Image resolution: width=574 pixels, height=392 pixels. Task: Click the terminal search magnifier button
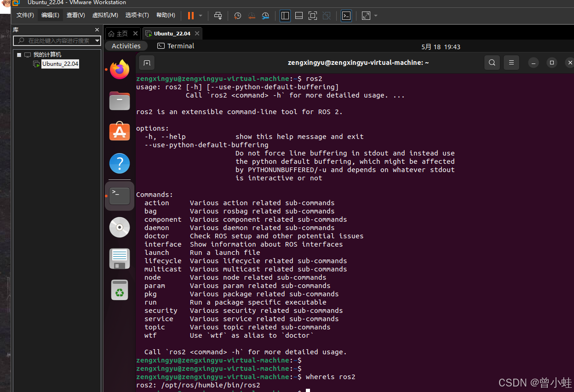(492, 63)
